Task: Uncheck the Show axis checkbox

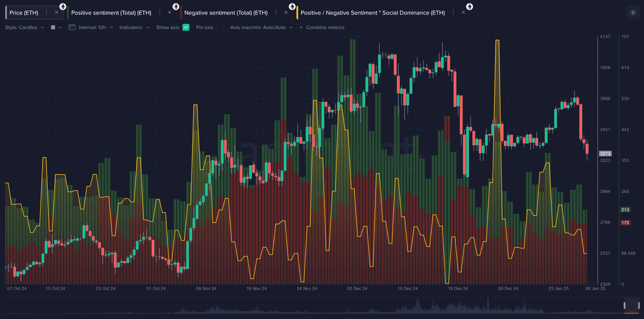Action: [x=186, y=27]
